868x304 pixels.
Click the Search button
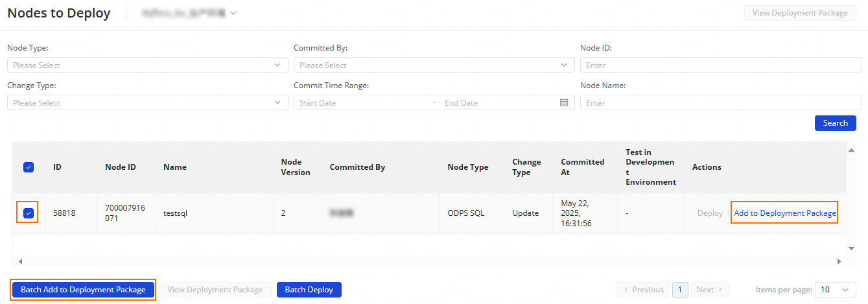pos(835,123)
